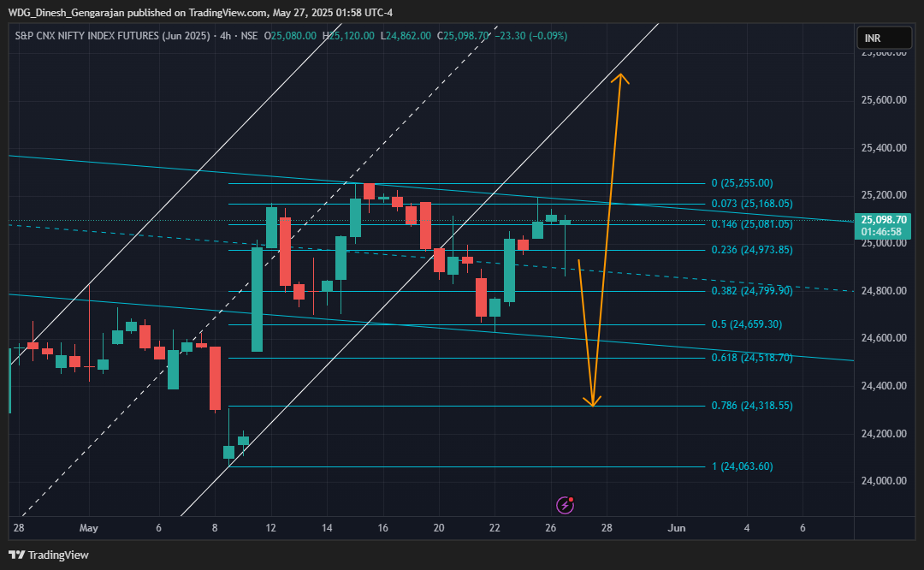
Task: Click date 14 on the time axis
Action: coord(327,528)
